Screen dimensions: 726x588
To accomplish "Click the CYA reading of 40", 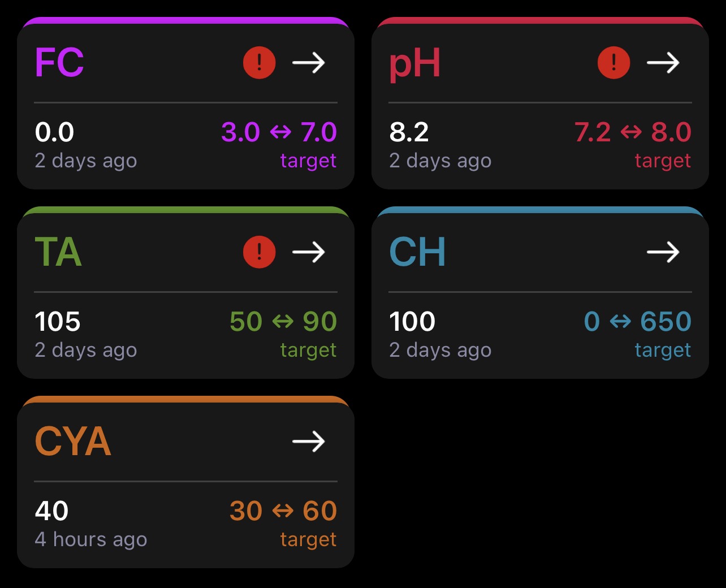I will coord(51,511).
